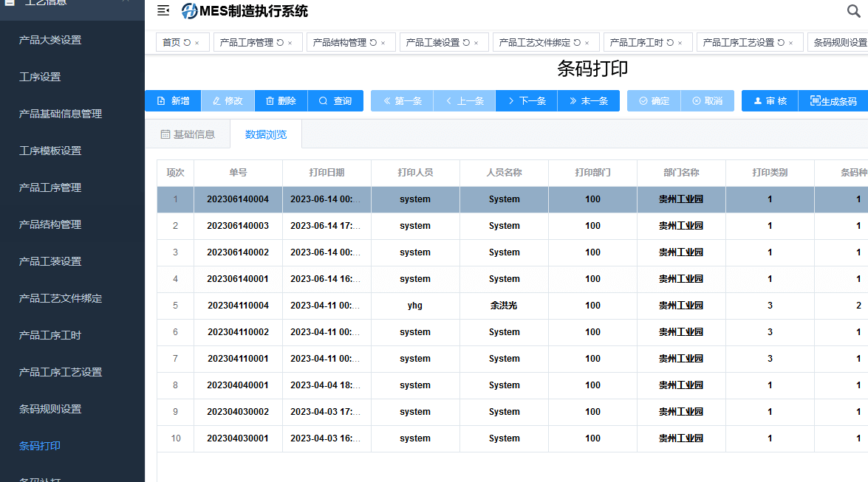This screenshot has width=868, height=482.
Task: Select order number 202306140002
Action: 238,252
